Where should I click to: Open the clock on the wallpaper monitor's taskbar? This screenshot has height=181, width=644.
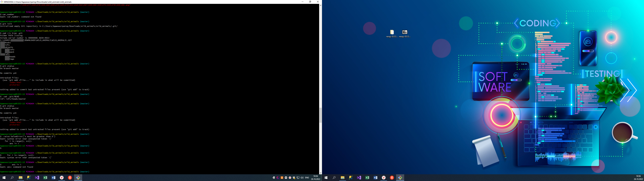coord(638,178)
